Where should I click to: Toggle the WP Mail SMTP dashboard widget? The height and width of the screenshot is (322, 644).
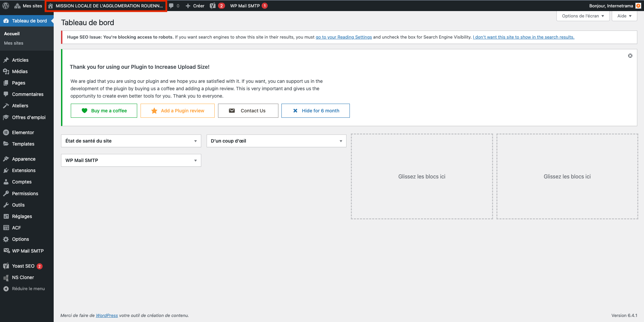pos(195,161)
